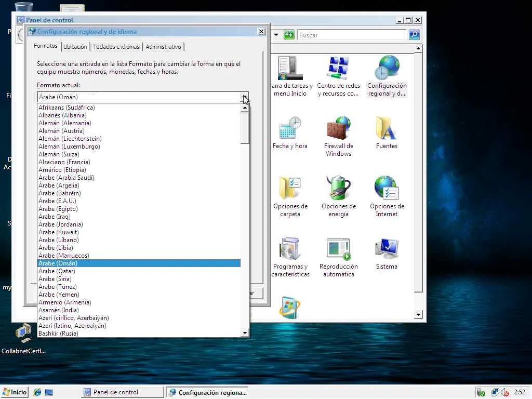This screenshot has width=532, height=399.
Task: Select Amárico (Etiopía) format
Action: tap(139, 170)
